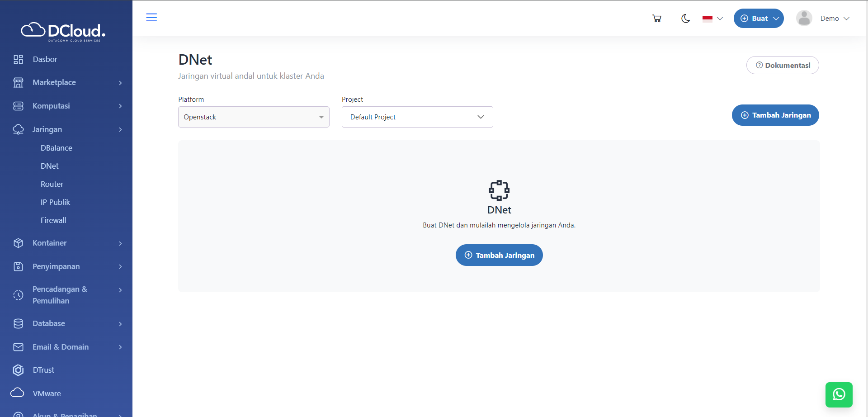Open the shopping cart
The image size is (868, 417).
(x=657, y=19)
